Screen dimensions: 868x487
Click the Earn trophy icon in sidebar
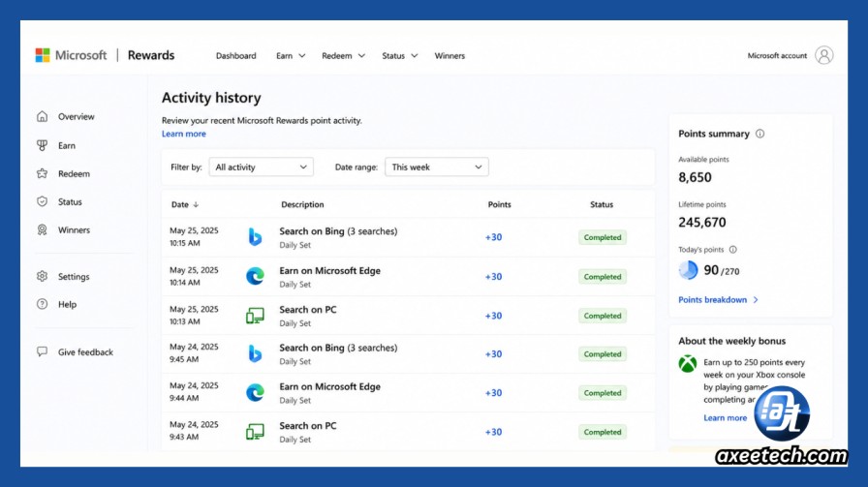pyautogui.click(x=42, y=145)
